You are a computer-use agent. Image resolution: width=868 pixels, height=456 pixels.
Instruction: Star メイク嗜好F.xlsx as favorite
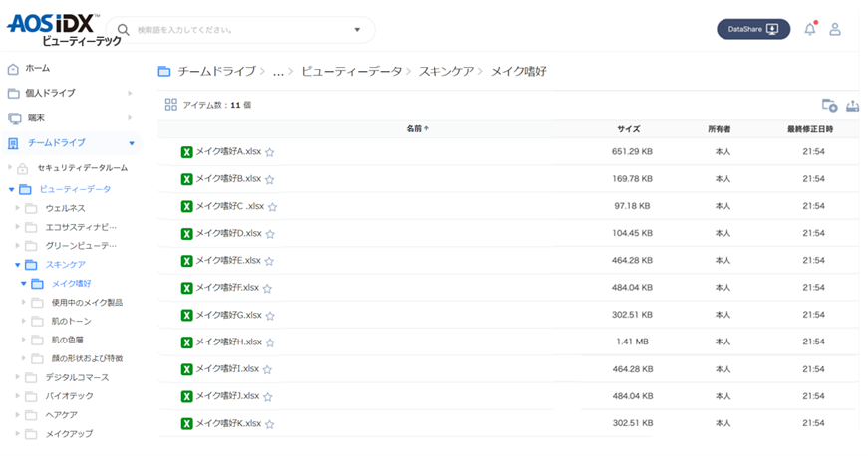pos(267,289)
